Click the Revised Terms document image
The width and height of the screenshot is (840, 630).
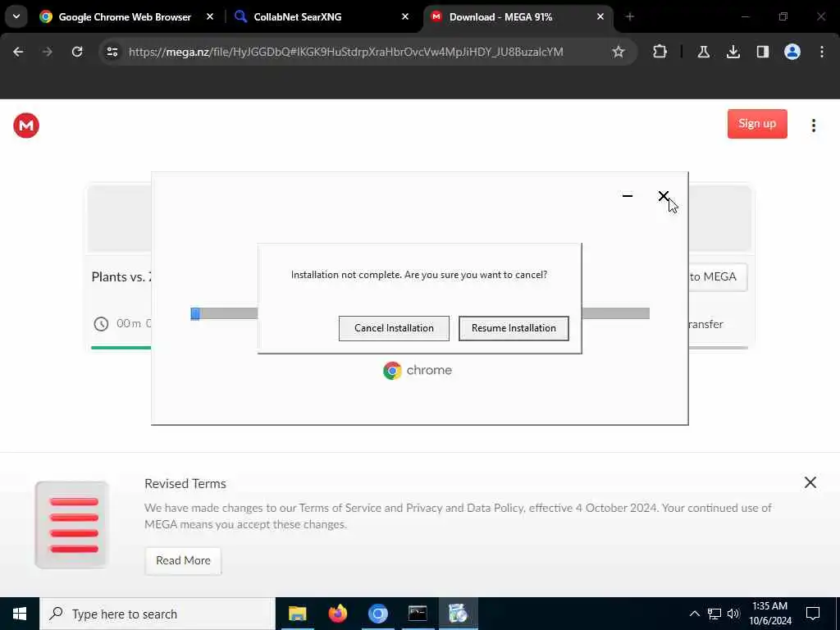(72, 524)
